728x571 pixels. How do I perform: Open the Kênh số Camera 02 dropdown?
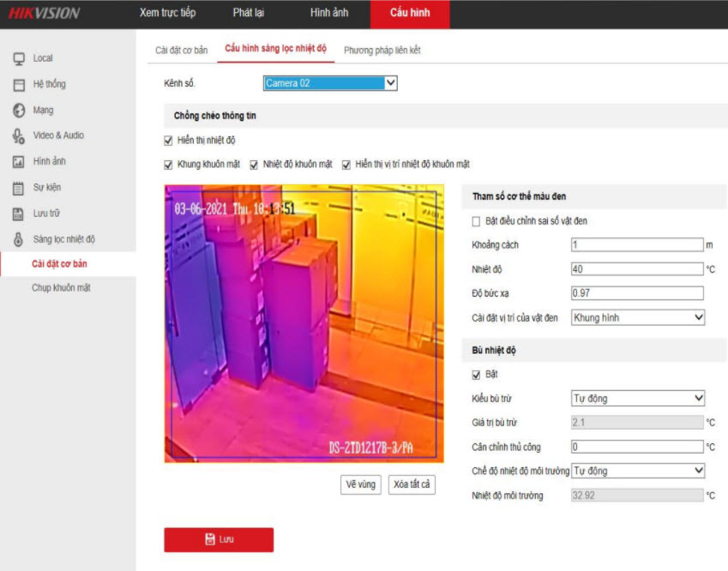330,83
